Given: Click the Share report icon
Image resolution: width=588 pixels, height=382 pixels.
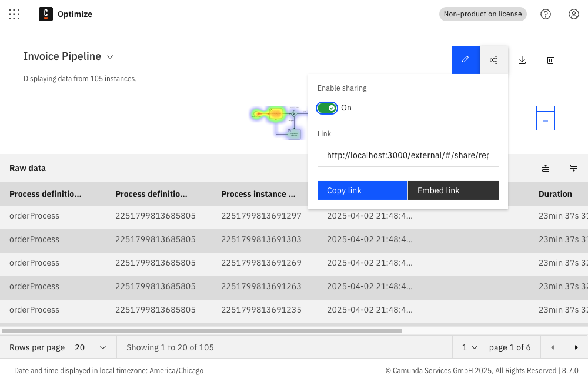Looking at the screenshot, I should (x=494, y=59).
